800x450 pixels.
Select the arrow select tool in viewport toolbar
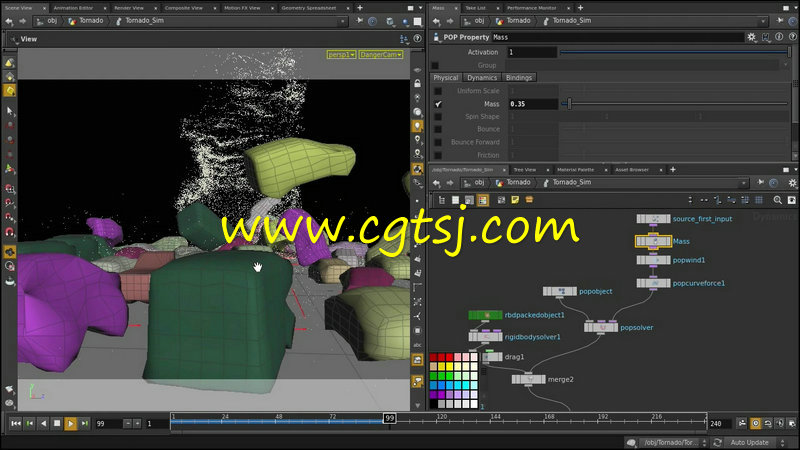tap(10, 111)
